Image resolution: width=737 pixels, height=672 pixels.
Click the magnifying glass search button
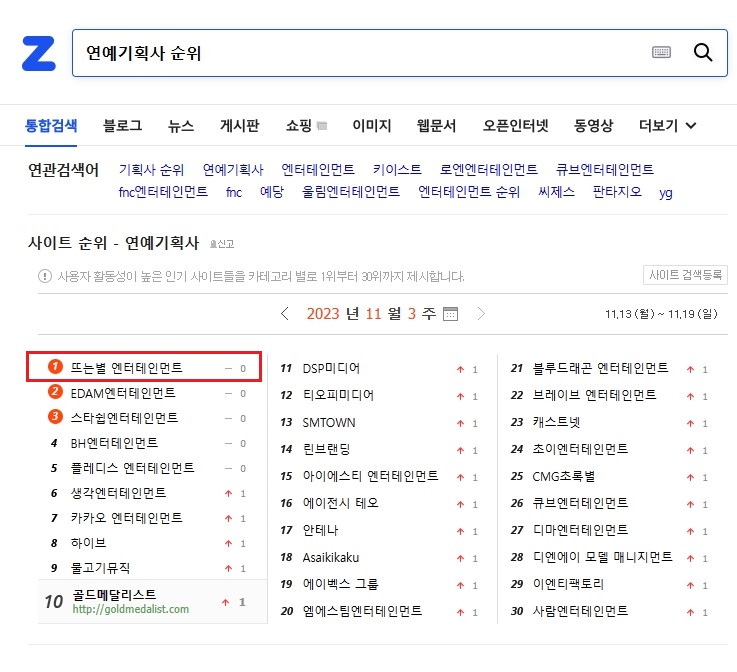point(703,52)
